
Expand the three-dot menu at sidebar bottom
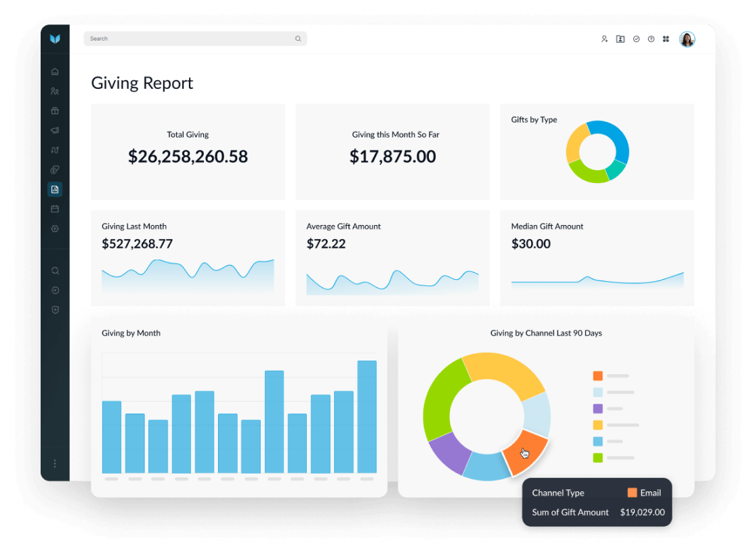pyautogui.click(x=55, y=464)
